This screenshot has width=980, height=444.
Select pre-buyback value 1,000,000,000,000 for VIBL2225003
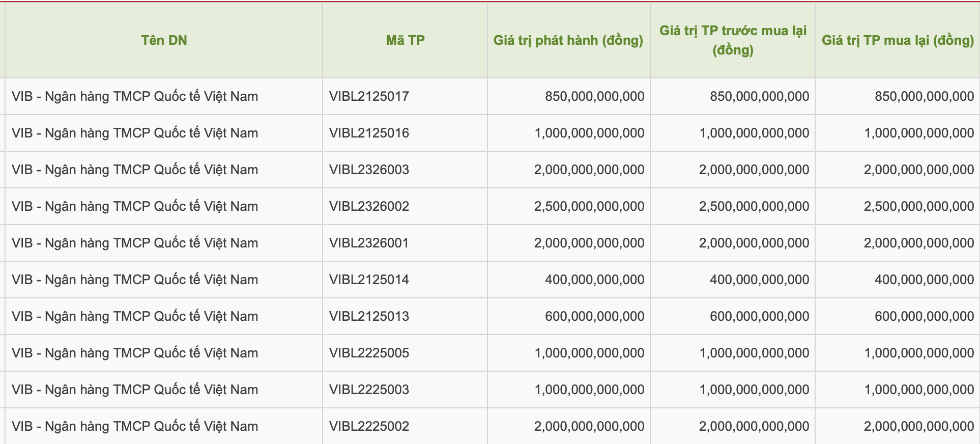(x=754, y=390)
